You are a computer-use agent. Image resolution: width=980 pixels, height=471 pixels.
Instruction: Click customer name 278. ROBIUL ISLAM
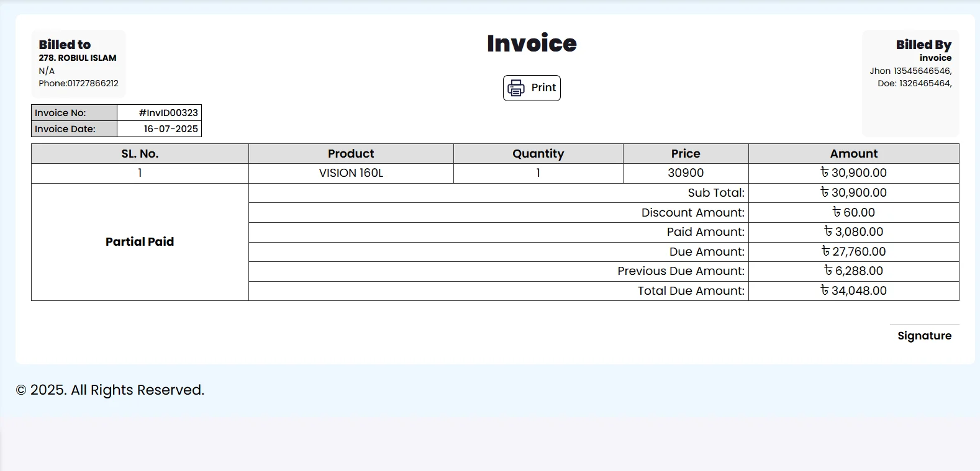pos(78,58)
